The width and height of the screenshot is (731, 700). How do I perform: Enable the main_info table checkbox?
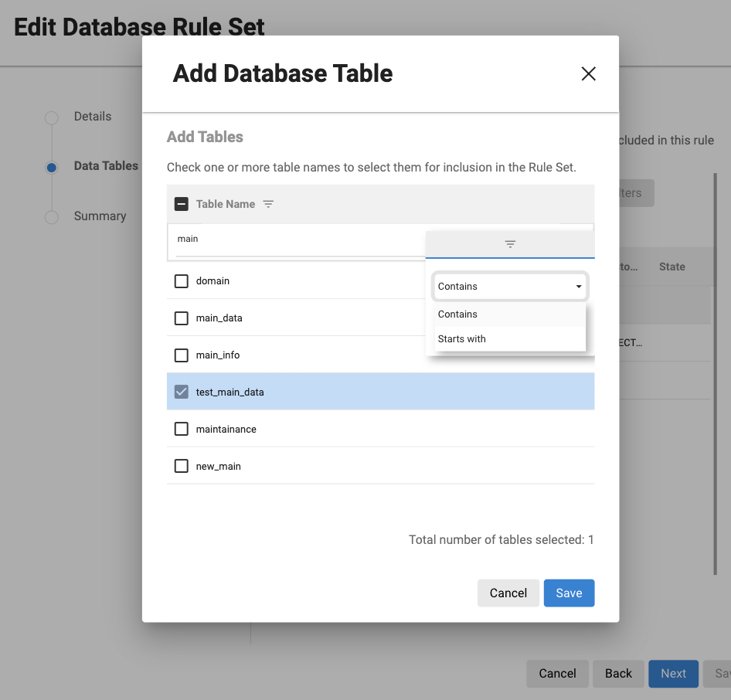[x=182, y=355]
